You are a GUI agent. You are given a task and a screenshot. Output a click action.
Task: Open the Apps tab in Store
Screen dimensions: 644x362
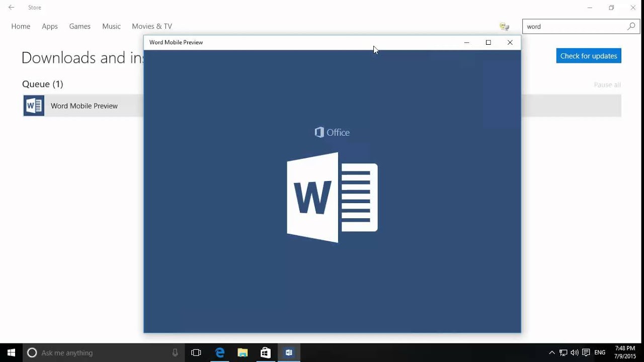50,26
